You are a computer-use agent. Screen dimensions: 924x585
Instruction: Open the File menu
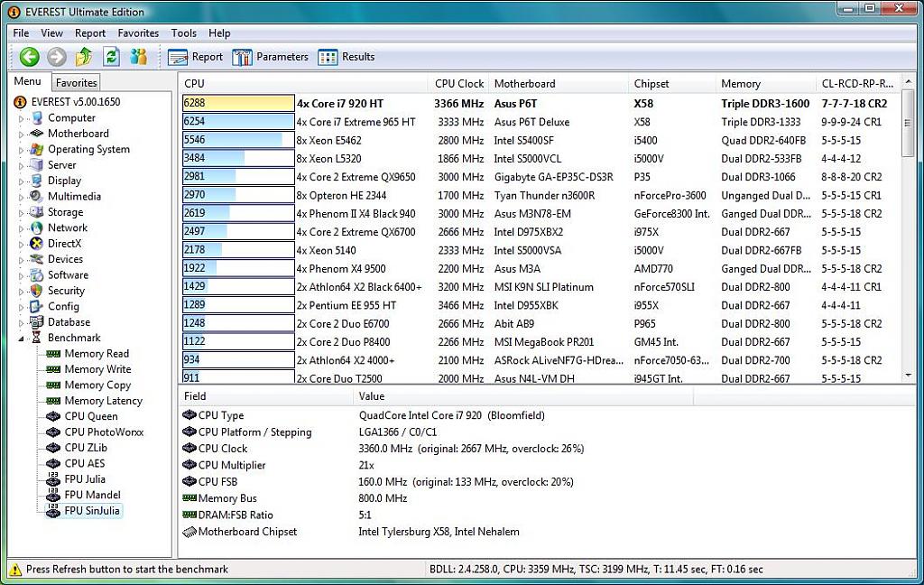[x=21, y=33]
